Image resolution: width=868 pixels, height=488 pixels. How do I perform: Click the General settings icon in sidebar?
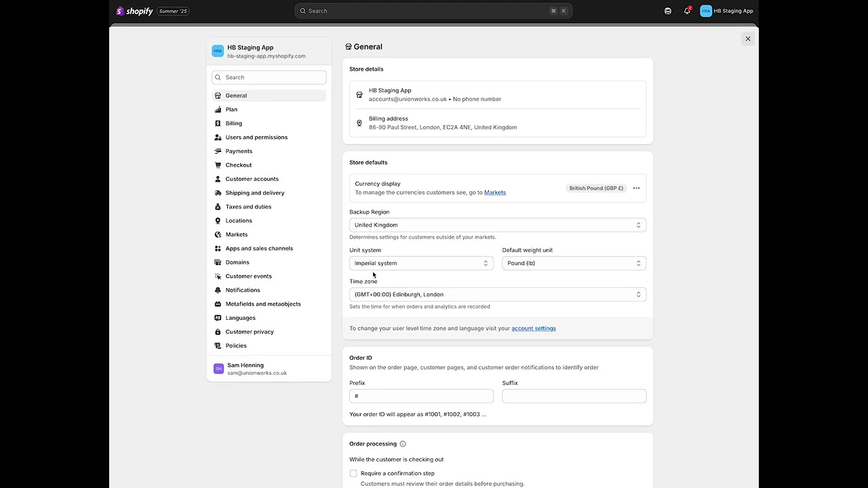(218, 96)
